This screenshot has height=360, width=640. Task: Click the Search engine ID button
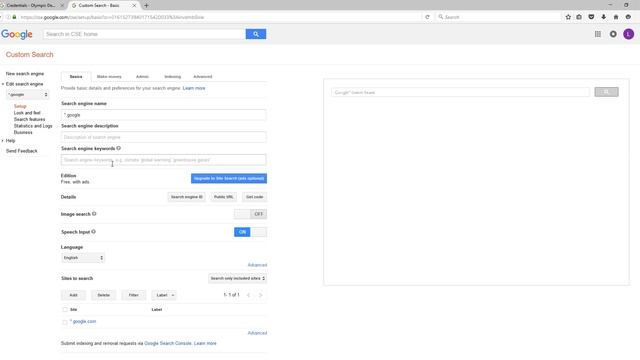pos(187,197)
